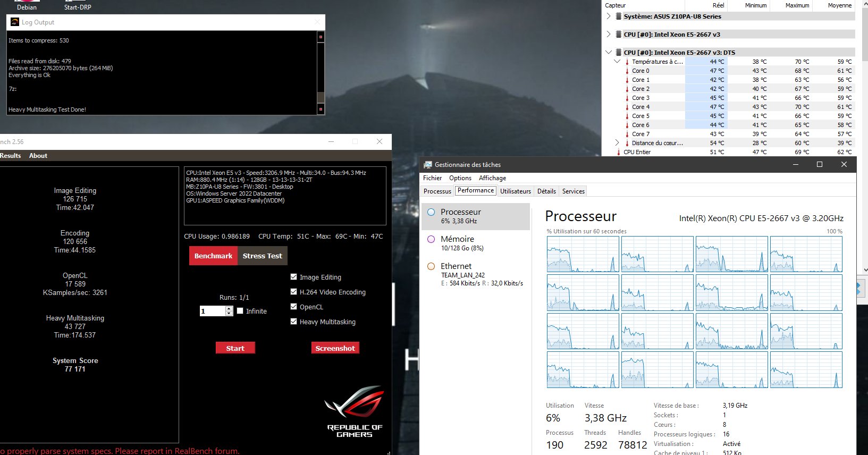
Task: Click the runs number input field
Action: coord(213,311)
